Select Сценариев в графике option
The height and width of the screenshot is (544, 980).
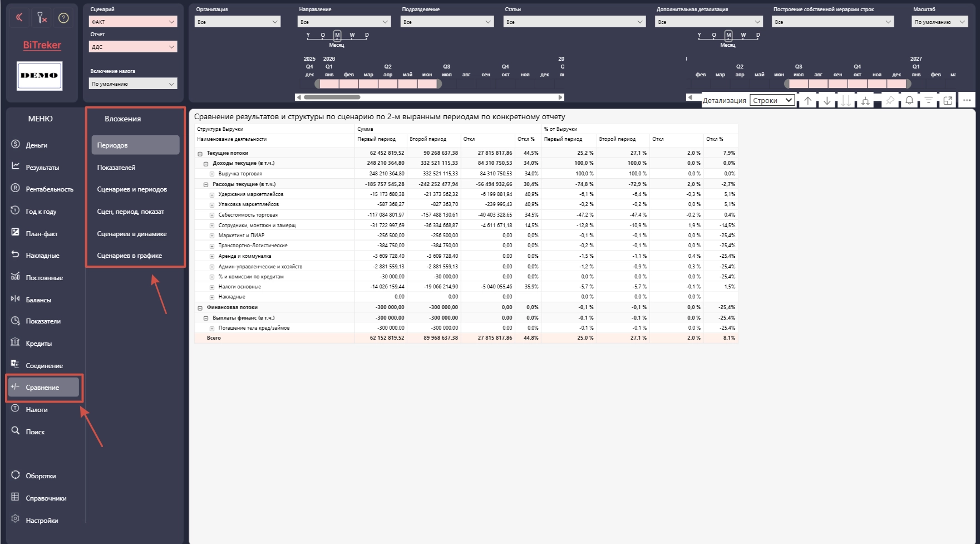pos(130,256)
